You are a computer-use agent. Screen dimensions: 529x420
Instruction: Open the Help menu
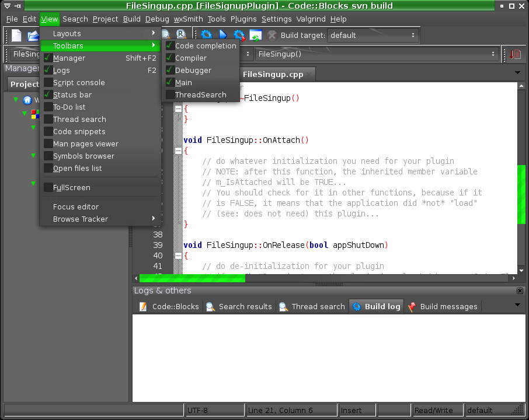pyautogui.click(x=339, y=19)
